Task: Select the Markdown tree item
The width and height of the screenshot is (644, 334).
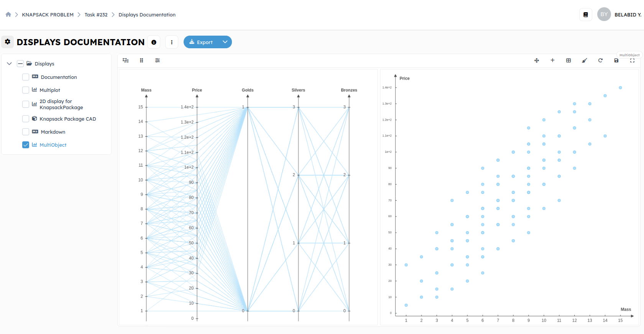Action: click(x=53, y=132)
